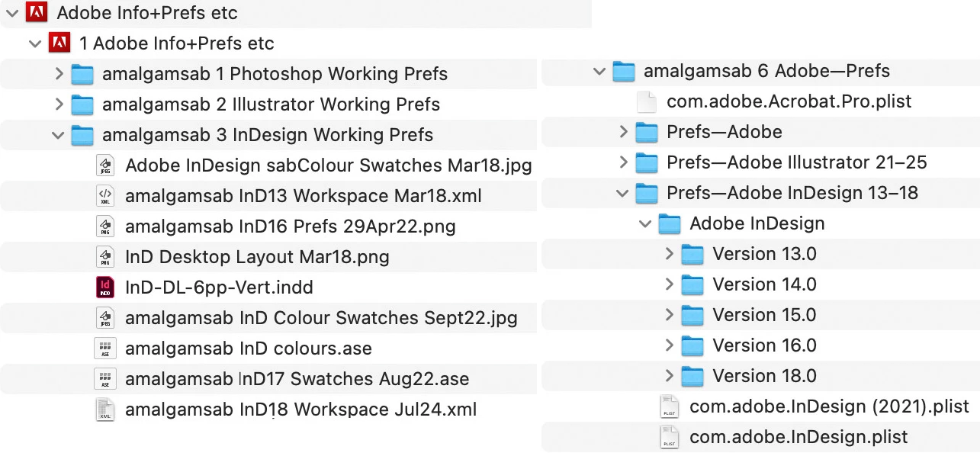Click plist icon of com.adobe.InDesign (2021).plist

670,406
